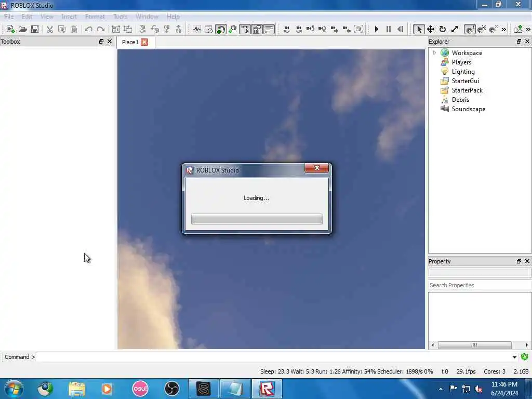532x399 pixels.
Task: Open the Edit menu
Action: (x=27, y=16)
